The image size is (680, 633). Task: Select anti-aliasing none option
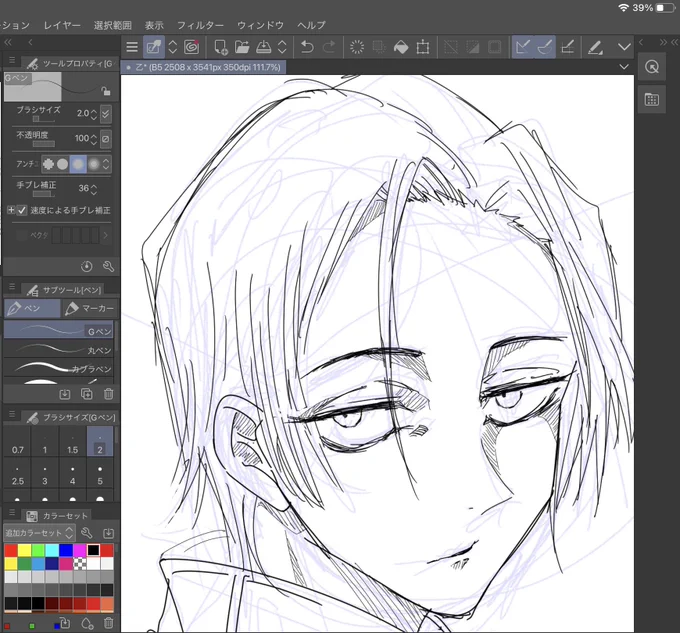coord(48,164)
